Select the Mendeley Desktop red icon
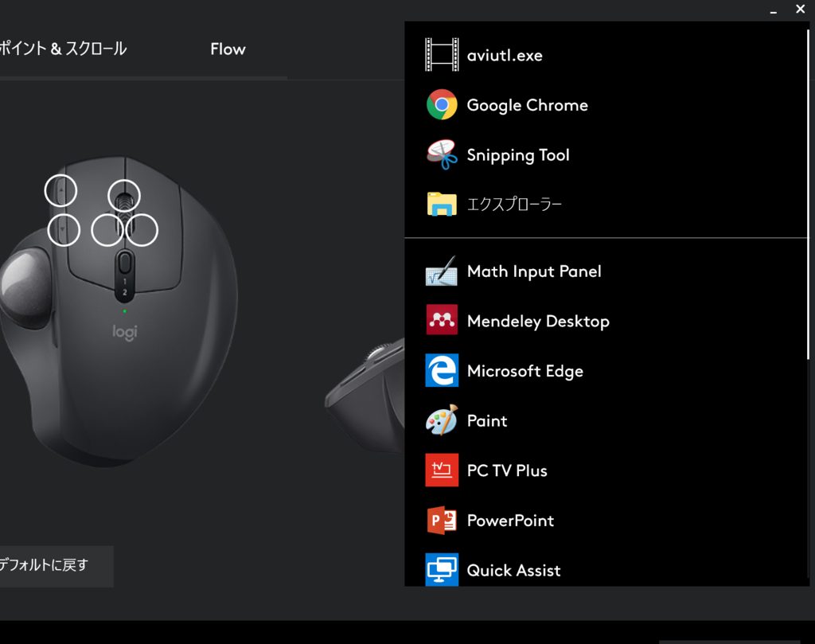The width and height of the screenshot is (815, 644). tap(442, 320)
